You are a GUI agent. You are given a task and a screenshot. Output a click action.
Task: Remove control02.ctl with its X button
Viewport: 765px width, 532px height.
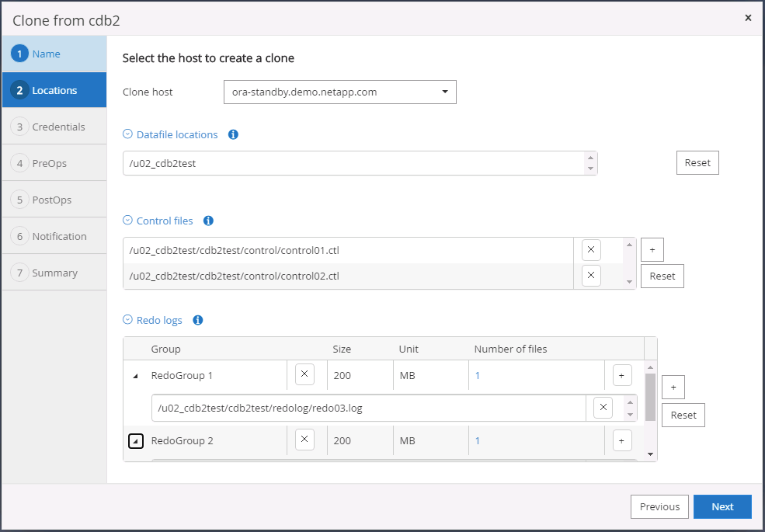click(x=591, y=276)
